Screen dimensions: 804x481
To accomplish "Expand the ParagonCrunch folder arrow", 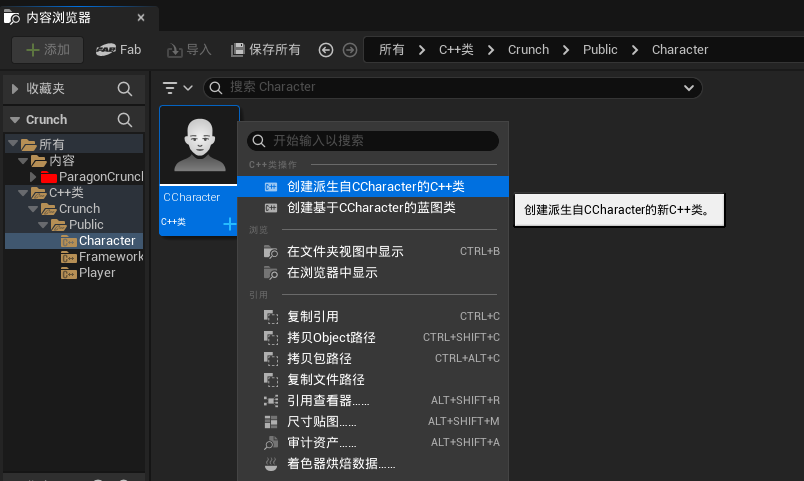I will click(x=33, y=177).
